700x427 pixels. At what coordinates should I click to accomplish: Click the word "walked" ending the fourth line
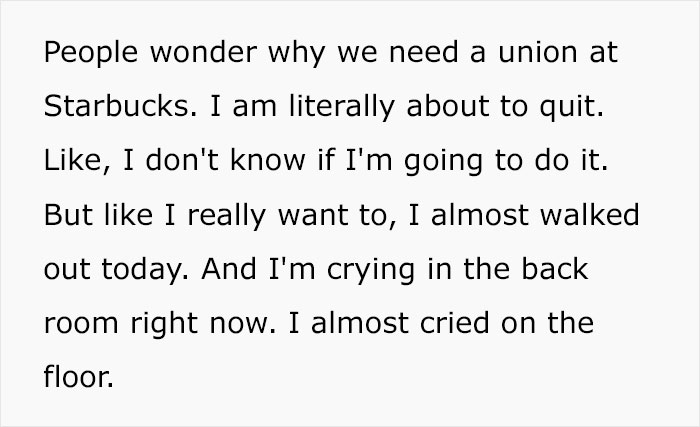click(x=598, y=217)
